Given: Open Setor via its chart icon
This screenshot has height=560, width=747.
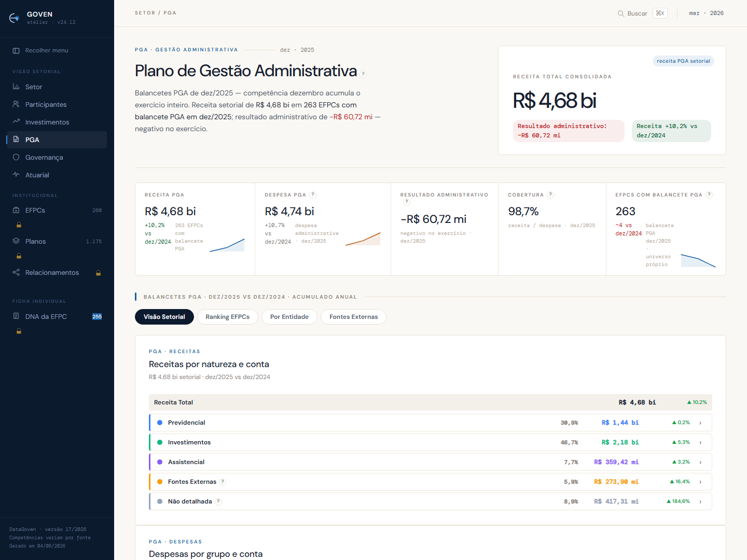Looking at the screenshot, I should [x=16, y=87].
